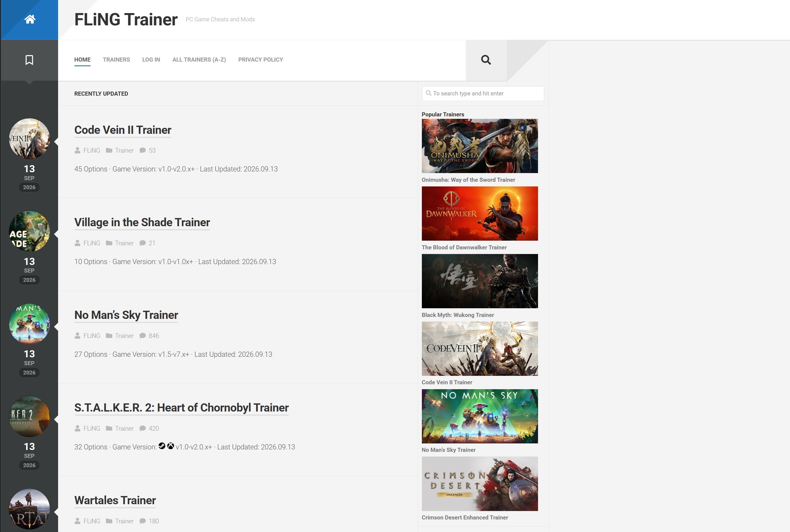790x532 pixels.
Task: Click the Xbox icon in S.T.A.L.K.E.R. 2 entry
Action: 170,446
